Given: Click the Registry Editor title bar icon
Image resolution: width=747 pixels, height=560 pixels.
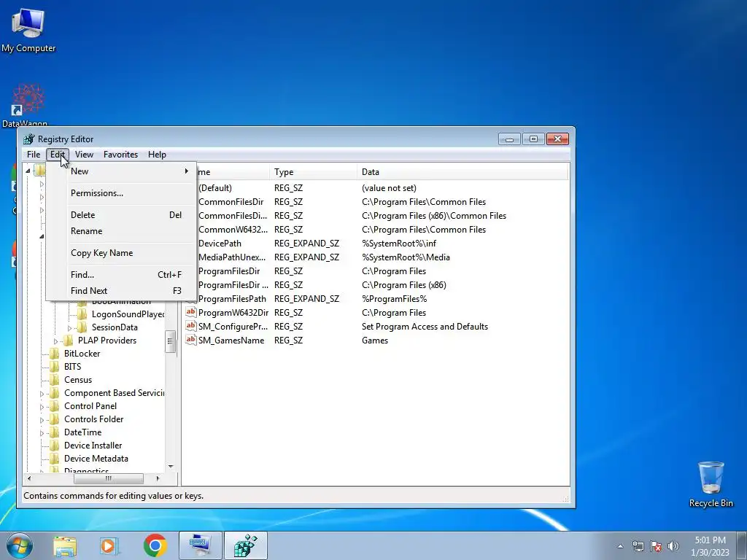Looking at the screenshot, I should tap(28, 139).
